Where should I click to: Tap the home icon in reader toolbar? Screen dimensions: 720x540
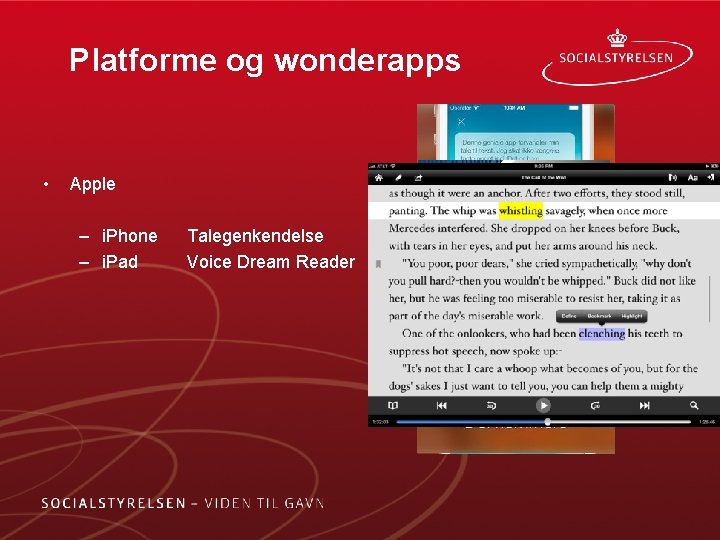(x=379, y=177)
